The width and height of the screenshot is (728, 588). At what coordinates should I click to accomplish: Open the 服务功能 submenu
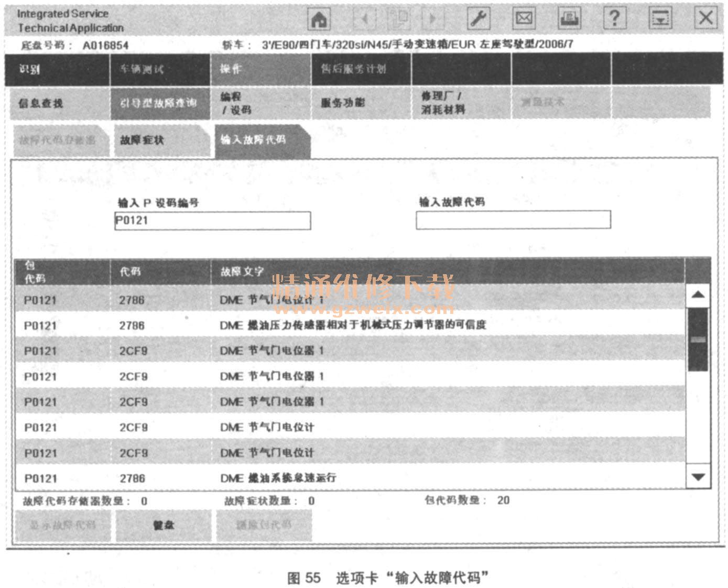click(361, 103)
